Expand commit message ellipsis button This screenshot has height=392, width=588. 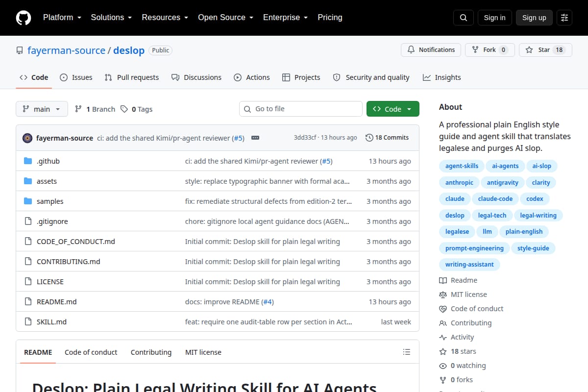coord(255,138)
